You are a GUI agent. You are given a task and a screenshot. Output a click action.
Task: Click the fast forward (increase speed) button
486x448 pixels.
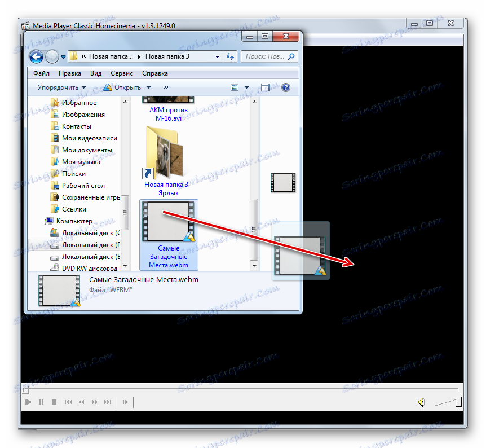[95, 402]
